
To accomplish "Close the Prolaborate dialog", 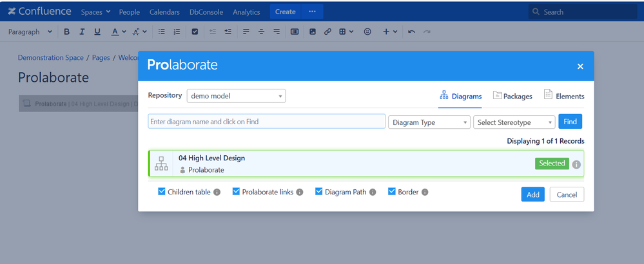I will click(x=580, y=66).
